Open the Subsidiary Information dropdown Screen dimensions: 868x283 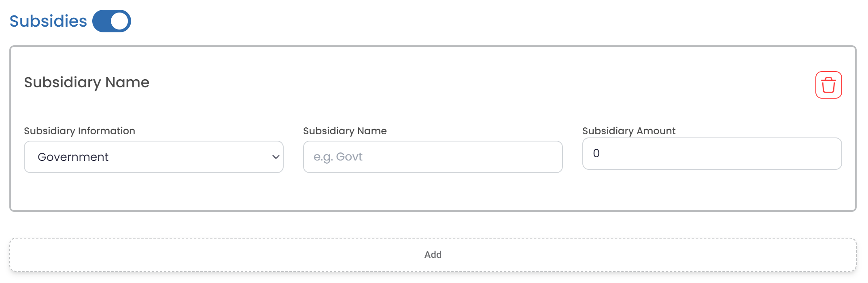153,157
